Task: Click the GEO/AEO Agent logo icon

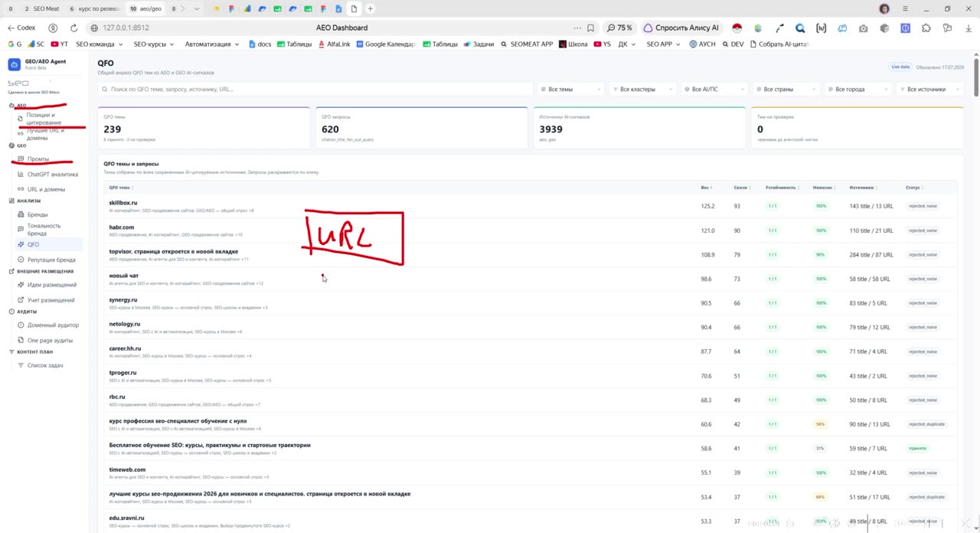Action: (14, 64)
